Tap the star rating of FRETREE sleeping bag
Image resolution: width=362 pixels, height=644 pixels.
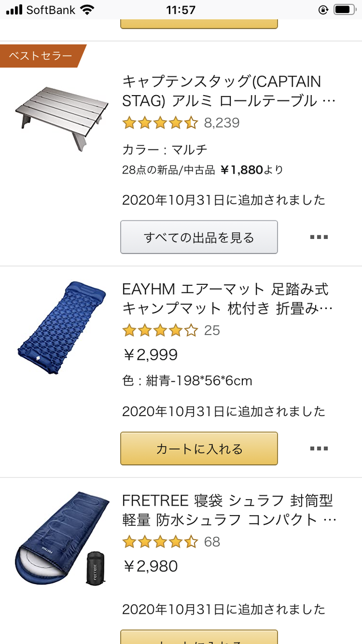click(x=160, y=542)
